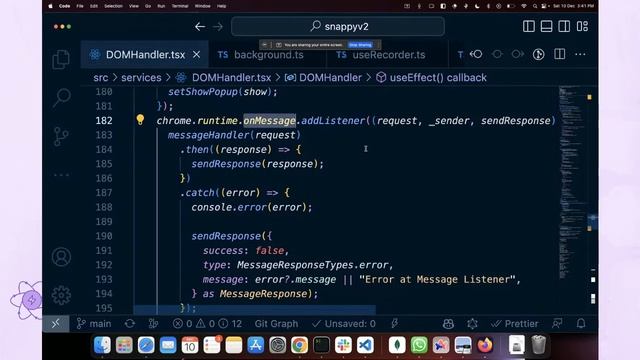This screenshot has height=360, width=640.
Task: Go back with the left arrow
Action: (200, 27)
